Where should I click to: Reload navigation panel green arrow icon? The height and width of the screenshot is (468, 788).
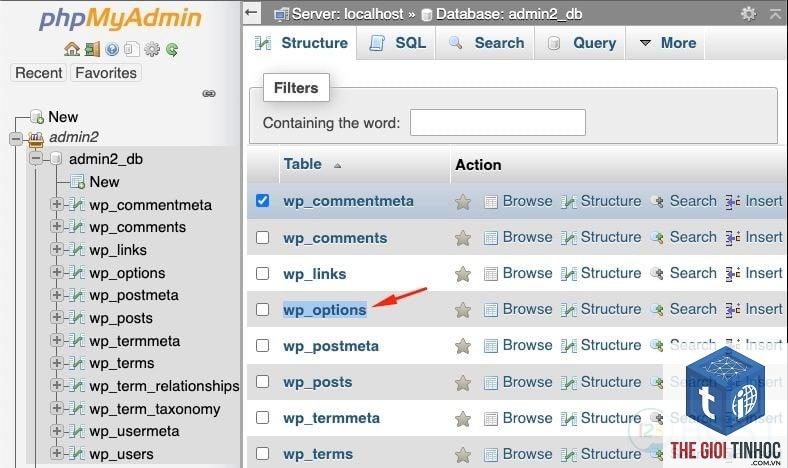point(172,49)
